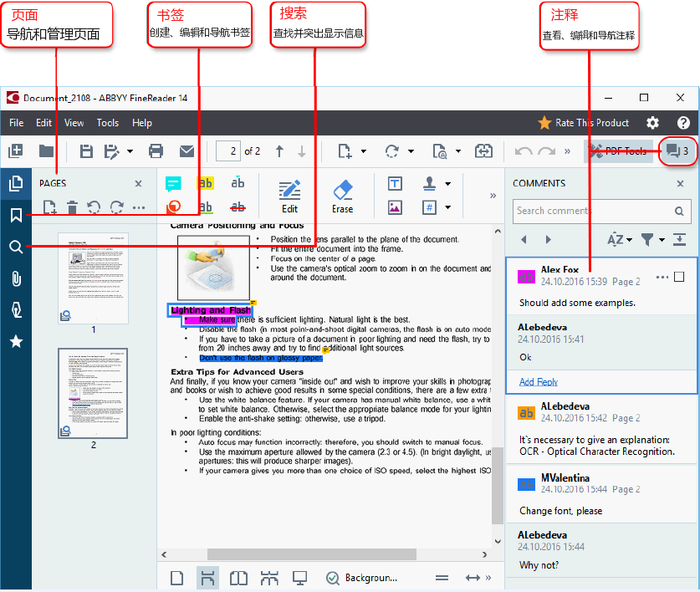Open the Digital Signatures pen pane
The image size is (700, 592).
point(16,309)
